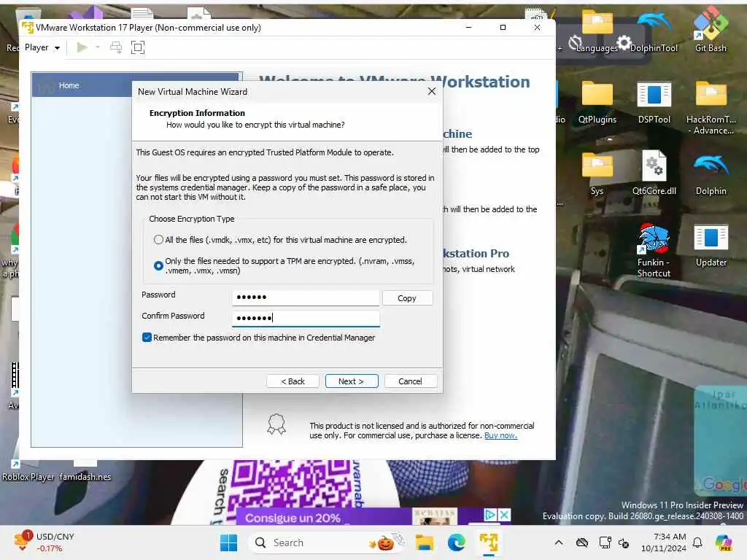
Task: Click the display/network tray icon
Action: (x=605, y=542)
